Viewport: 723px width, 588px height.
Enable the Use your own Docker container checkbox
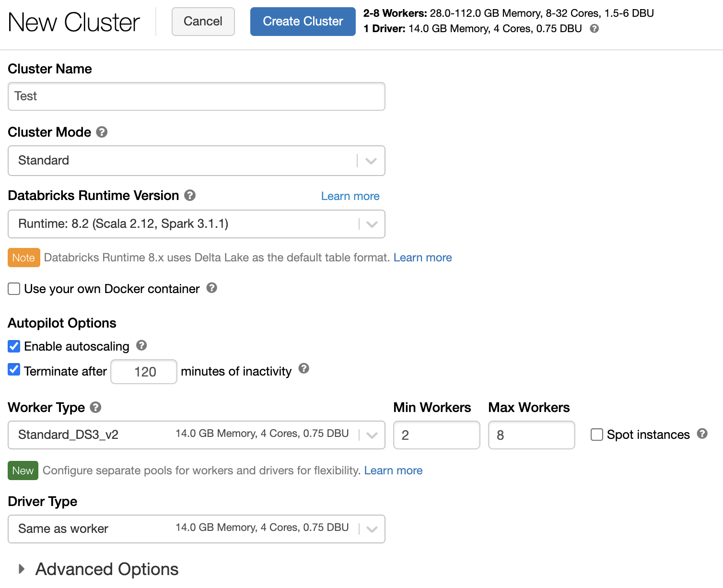point(14,289)
